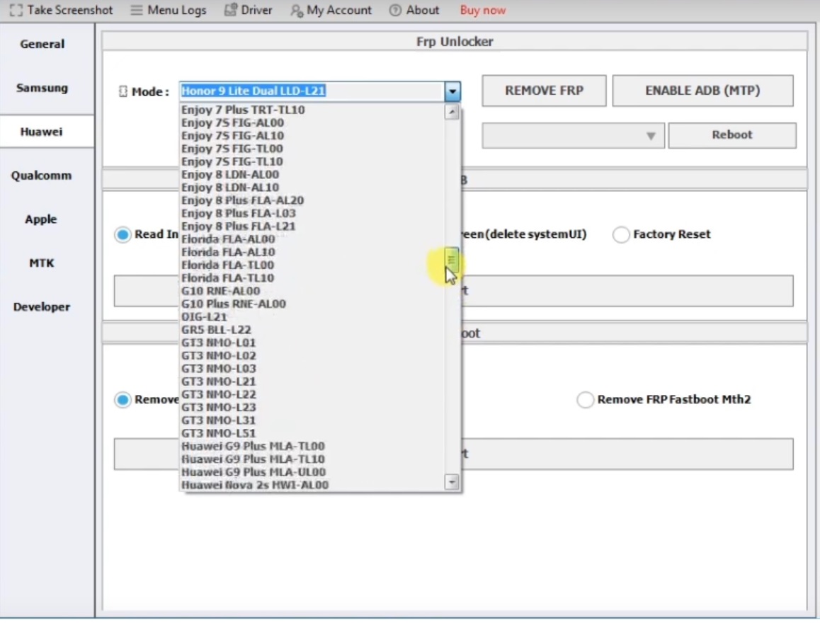Click the small icon beside Mode label
The height and width of the screenshot is (644, 820).
click(123, 91)
